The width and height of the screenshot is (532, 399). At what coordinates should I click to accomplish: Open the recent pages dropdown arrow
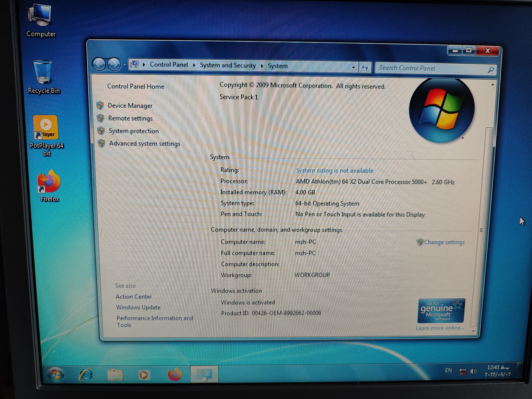(x=124, y=65)
